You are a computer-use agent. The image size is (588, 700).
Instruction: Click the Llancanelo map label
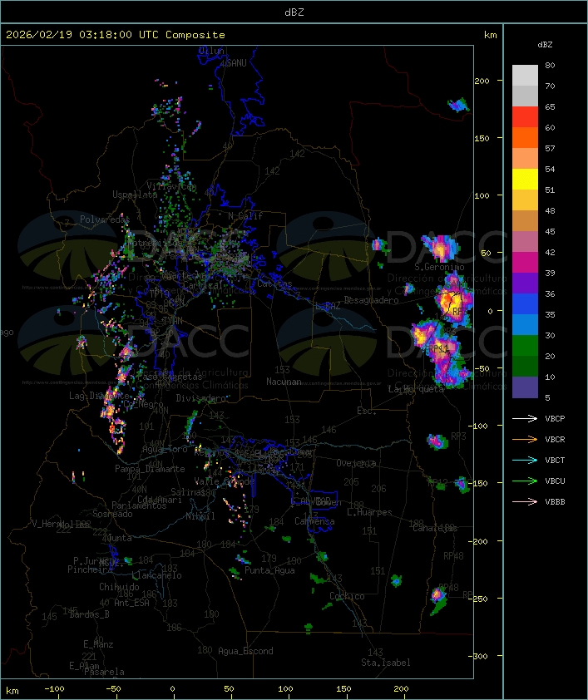pyautogui.click(x=156, y=575)
